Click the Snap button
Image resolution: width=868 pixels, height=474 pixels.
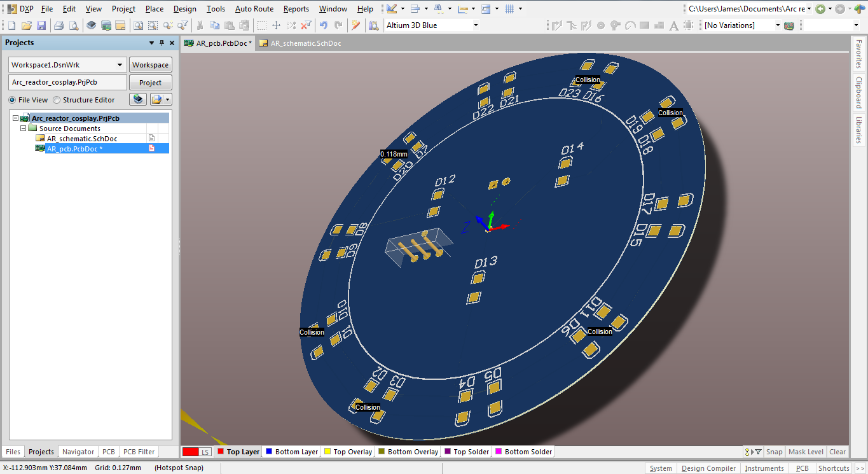[x=774, y=452]
